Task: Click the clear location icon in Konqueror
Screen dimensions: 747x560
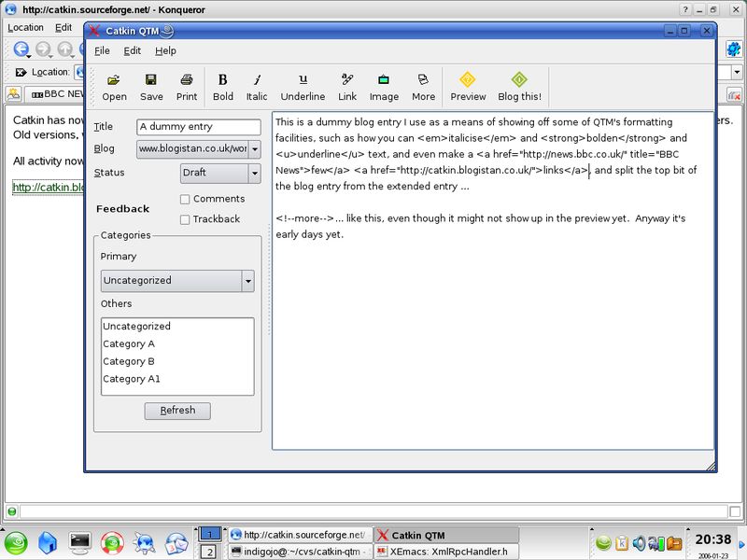Action: click(x=21, y=73)
